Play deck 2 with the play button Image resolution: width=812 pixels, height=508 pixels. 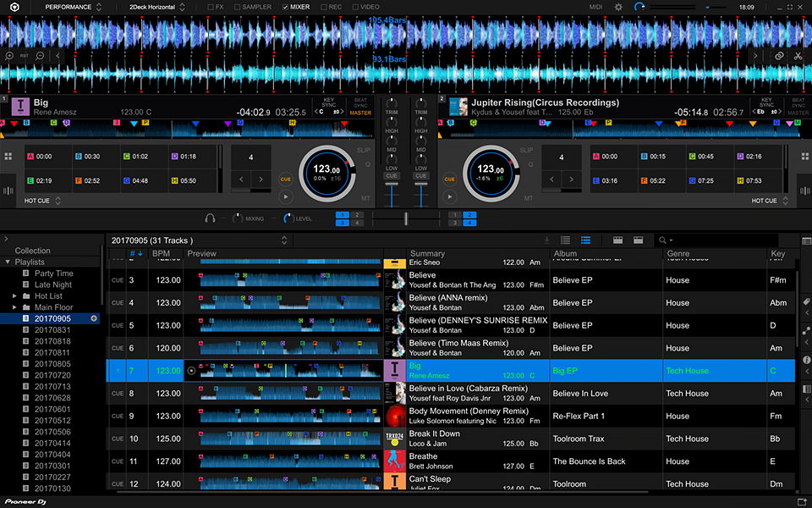coord(449,197)
